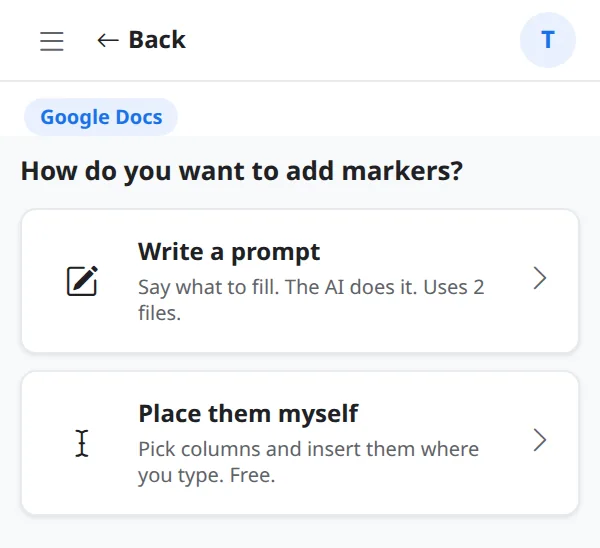Click 'Say what to fill' description text
This screenshot has height=548, width=600.
click(x=311, y=300)
